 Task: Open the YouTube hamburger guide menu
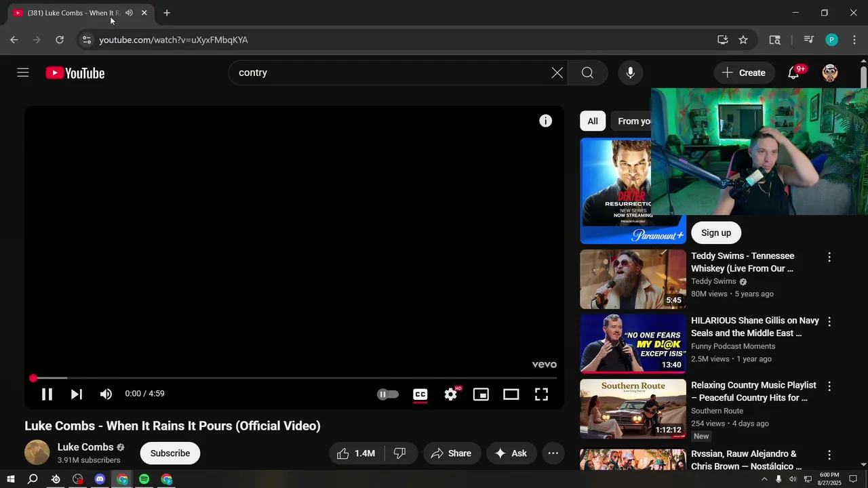click(23, 73)
